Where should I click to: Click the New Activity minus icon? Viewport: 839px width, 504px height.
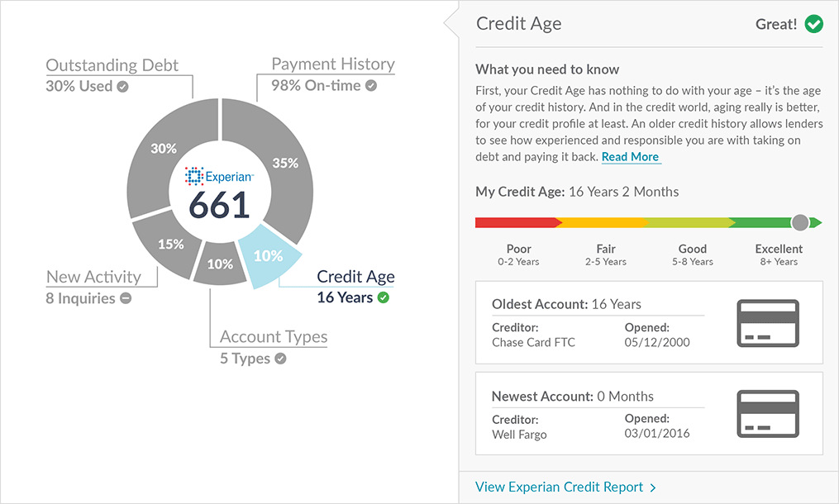[126, 298]
